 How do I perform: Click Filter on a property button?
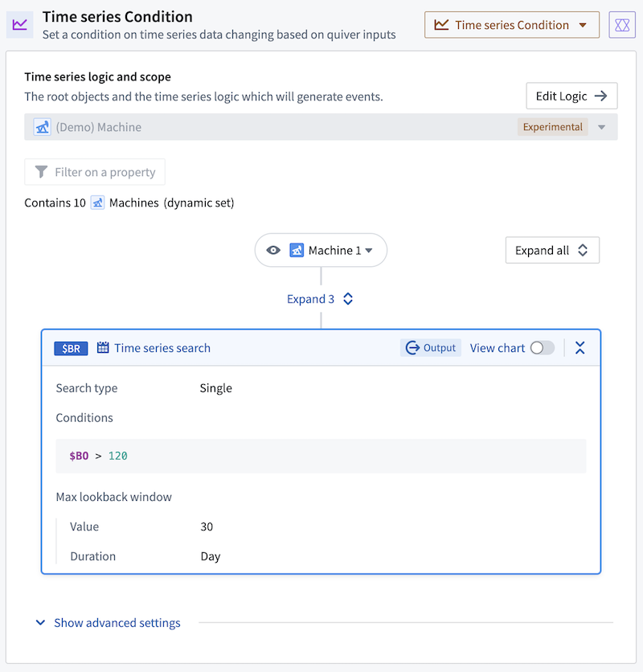click(x=95, y=172)
